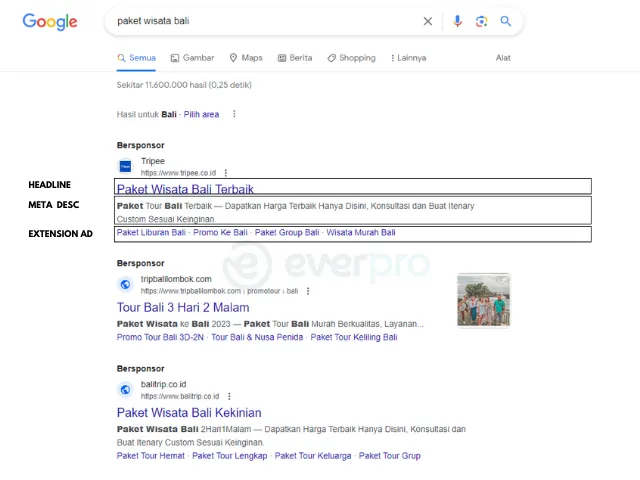Screen dimensions: 640x480
Task: Open the Promo Tour Bali 3D-2N sitelink
Action: [x=160, y=337]
